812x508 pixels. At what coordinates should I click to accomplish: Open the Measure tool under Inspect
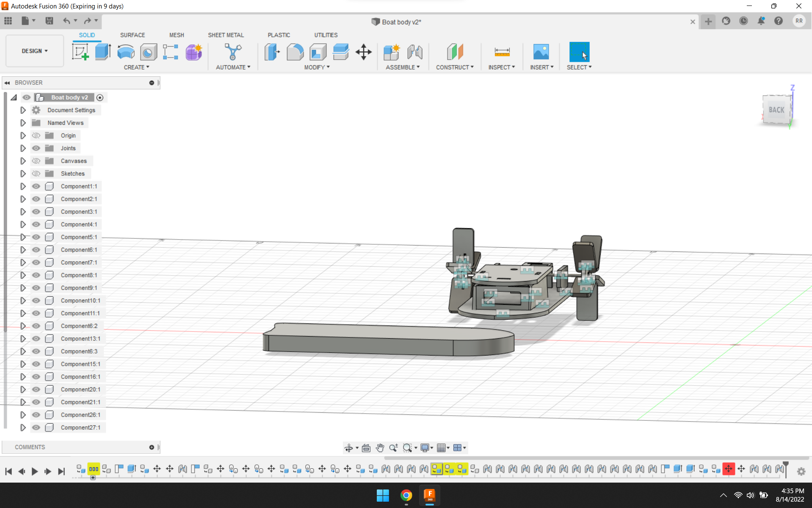pos(502,52)
